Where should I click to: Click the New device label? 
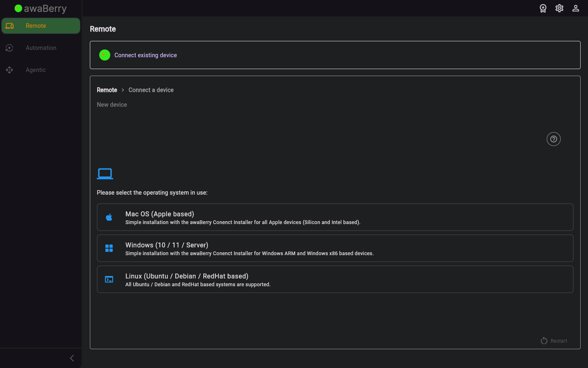[x=112, y=105]
